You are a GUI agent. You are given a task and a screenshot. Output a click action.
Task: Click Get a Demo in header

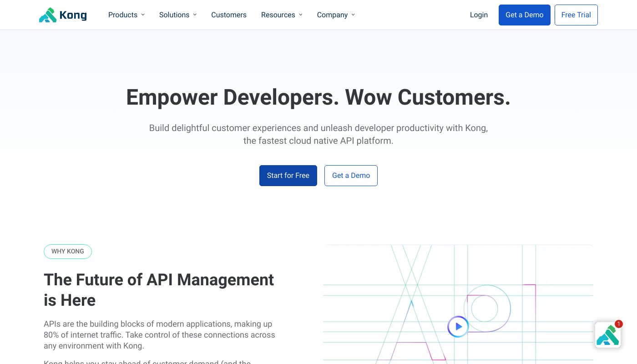tap(525, 15)
